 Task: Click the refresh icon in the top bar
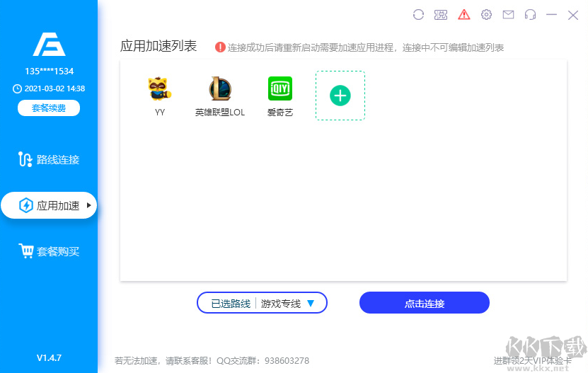point(418,14)
